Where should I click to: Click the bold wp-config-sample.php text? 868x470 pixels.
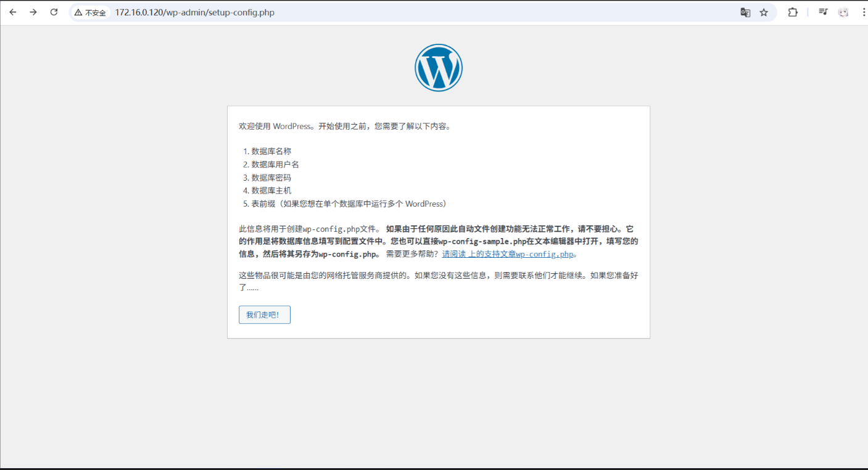pos(482,241)
